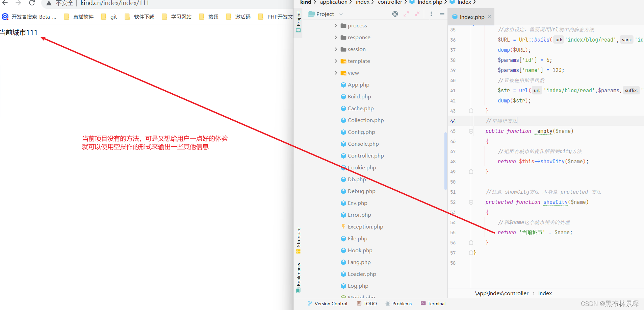Screen dimensions: 644x310
Task: Click the not-secure warning icon in address bar
Action: click(49, 3)
